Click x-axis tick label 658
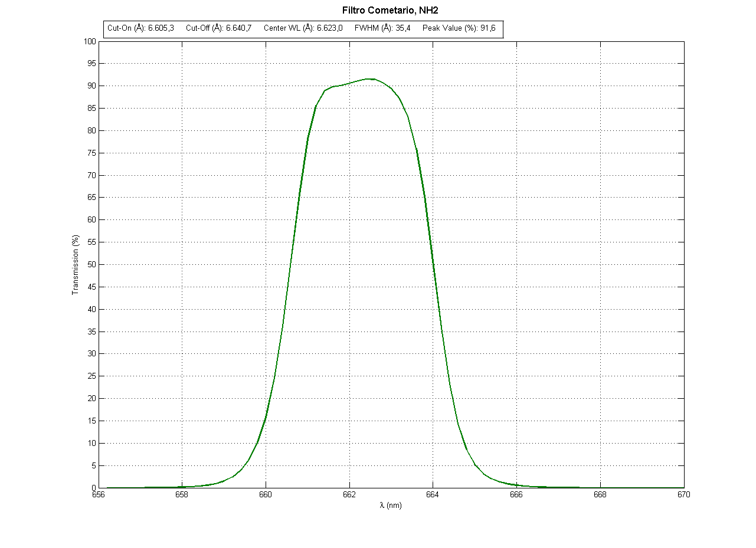Screen dimensions: 756x548 click(182, 496)
